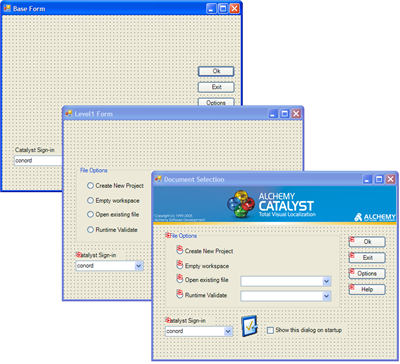Click the Level1 Form title bar icon
Screen dimensions: 400x364
click(69, 114)
